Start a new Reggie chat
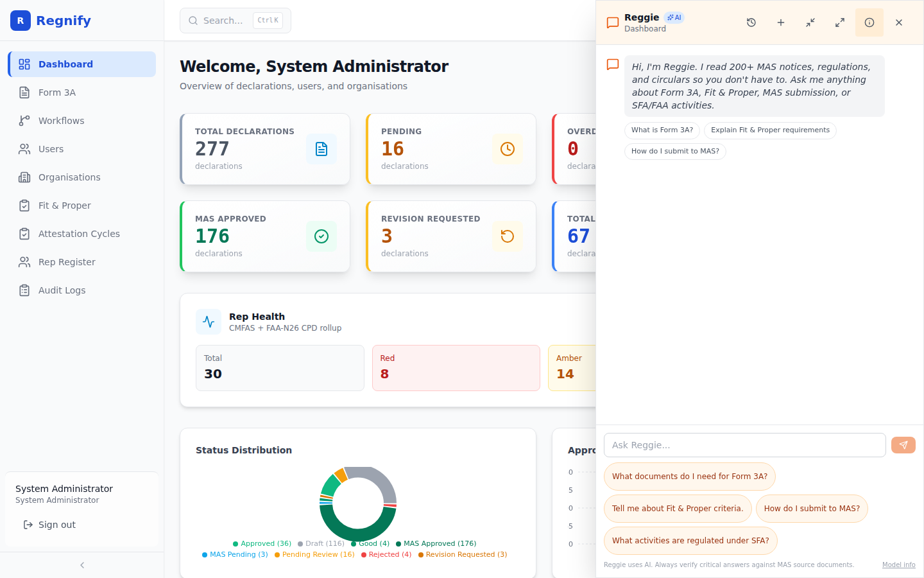Screen dimensions: 924x578 (781, 22)
